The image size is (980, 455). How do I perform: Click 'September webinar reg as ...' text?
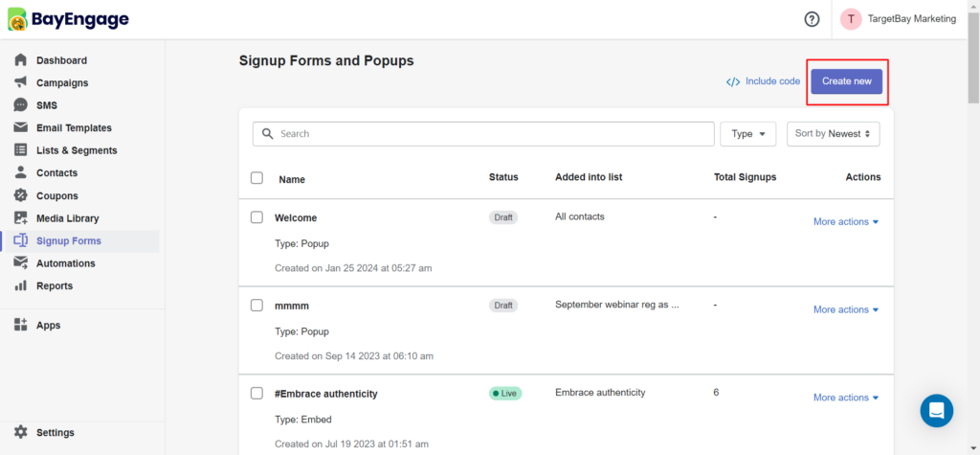[x=617, y=305]
